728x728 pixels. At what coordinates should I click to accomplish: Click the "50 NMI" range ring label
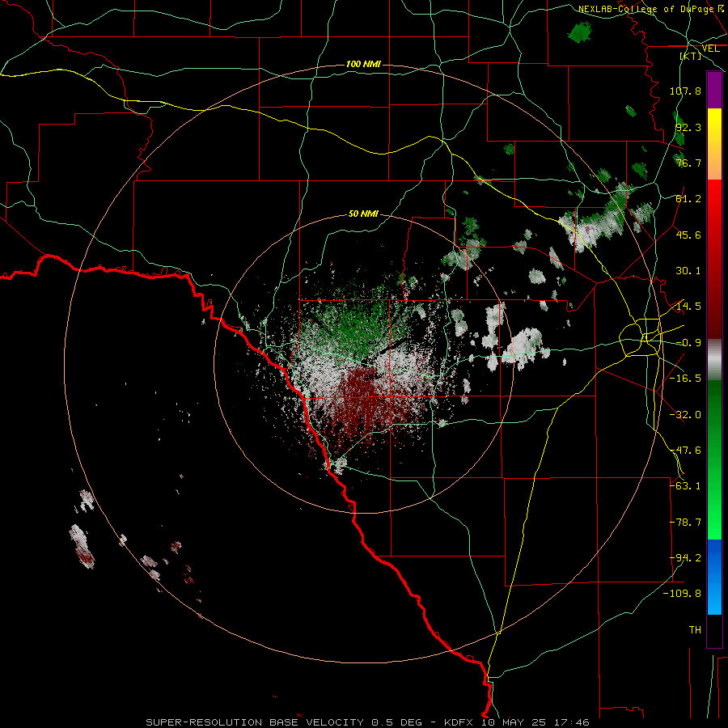pyautogui.click(x=363, y=214)
